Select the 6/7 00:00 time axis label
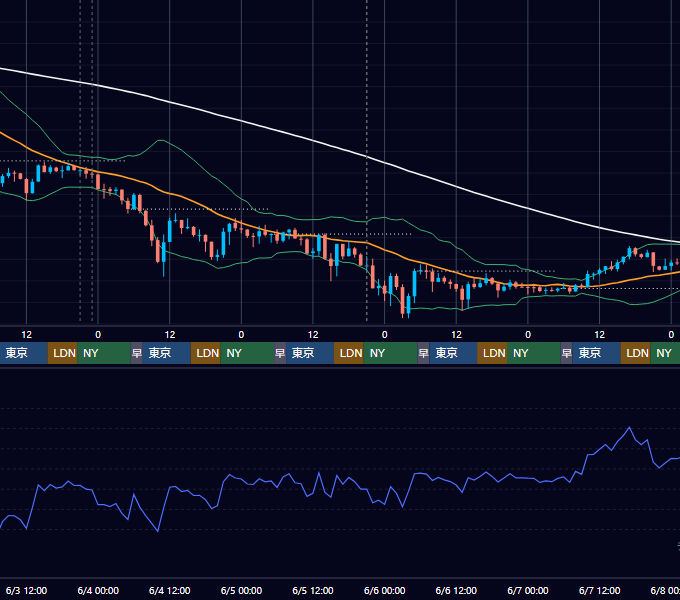680x600 pixels. (x=528, y=590)
